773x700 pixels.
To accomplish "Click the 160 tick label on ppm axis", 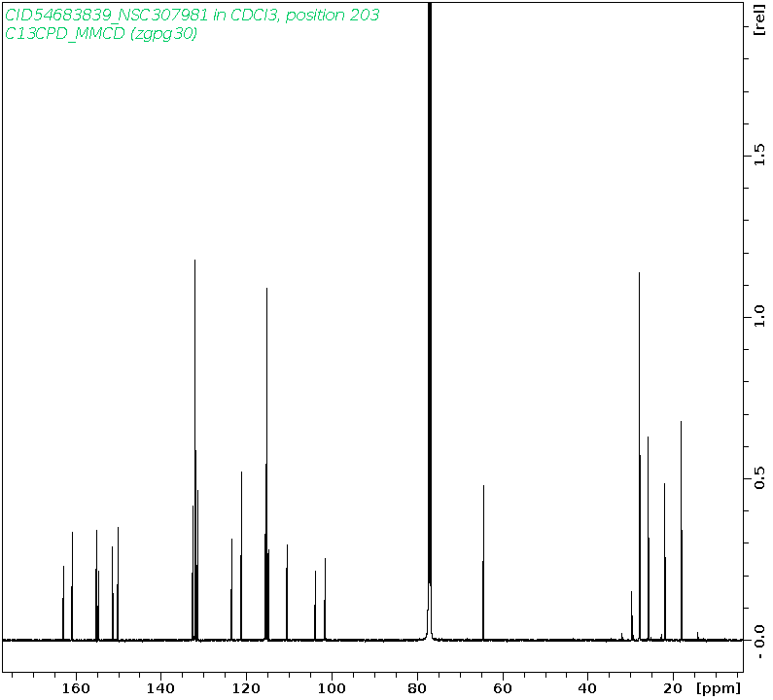I will point(76,688).
